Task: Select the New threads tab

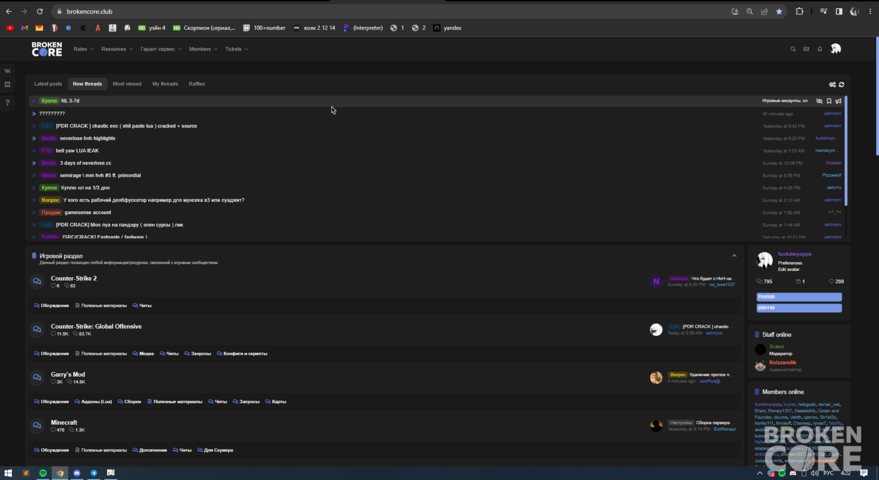Action: click(87, 84)
